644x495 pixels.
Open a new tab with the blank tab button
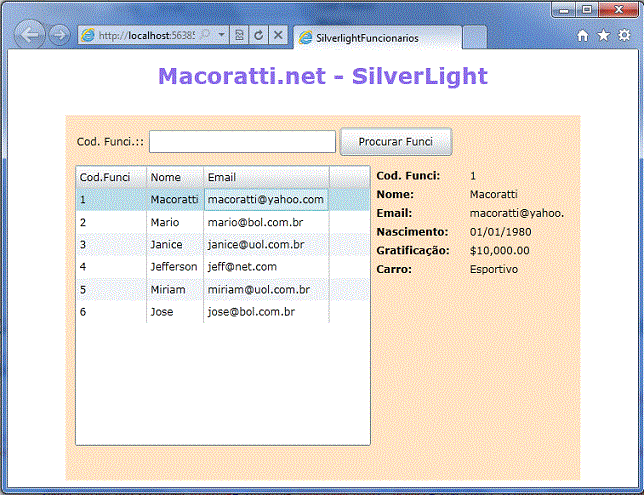475,38
